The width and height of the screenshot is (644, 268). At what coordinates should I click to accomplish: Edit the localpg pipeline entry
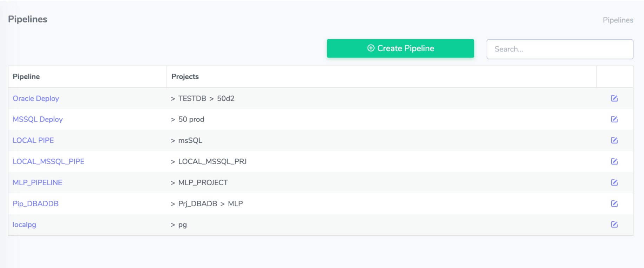(614, 225)
